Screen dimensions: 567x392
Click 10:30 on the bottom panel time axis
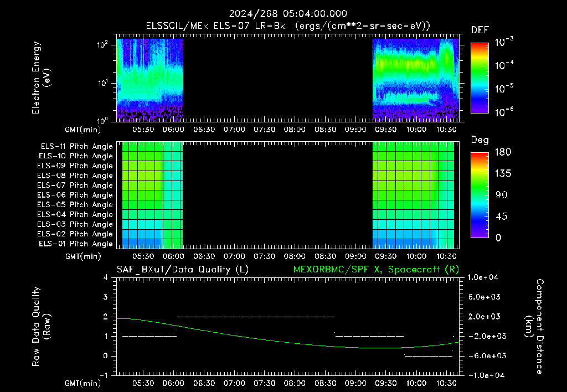(446, 383)
